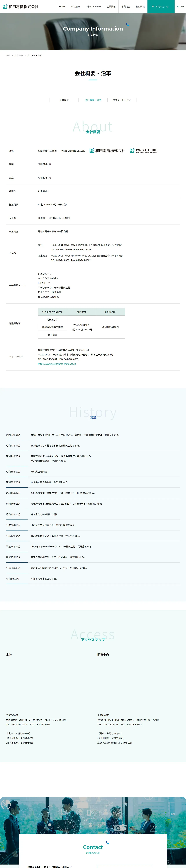The image size is (186, 868).
Task: Click the 電気工事業 table cell
Action: pyautogui.click(x=52, y=319)
